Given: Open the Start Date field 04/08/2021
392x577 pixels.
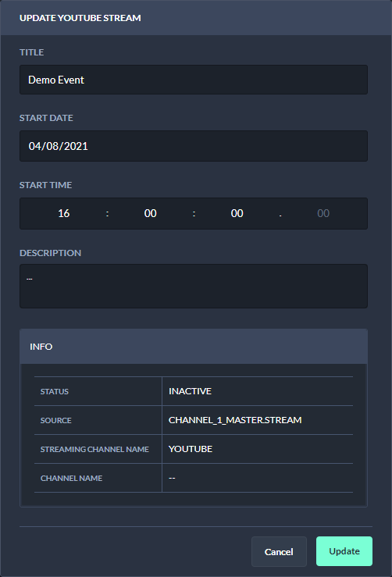Looking at the screenshot, I should pos(194,146).
